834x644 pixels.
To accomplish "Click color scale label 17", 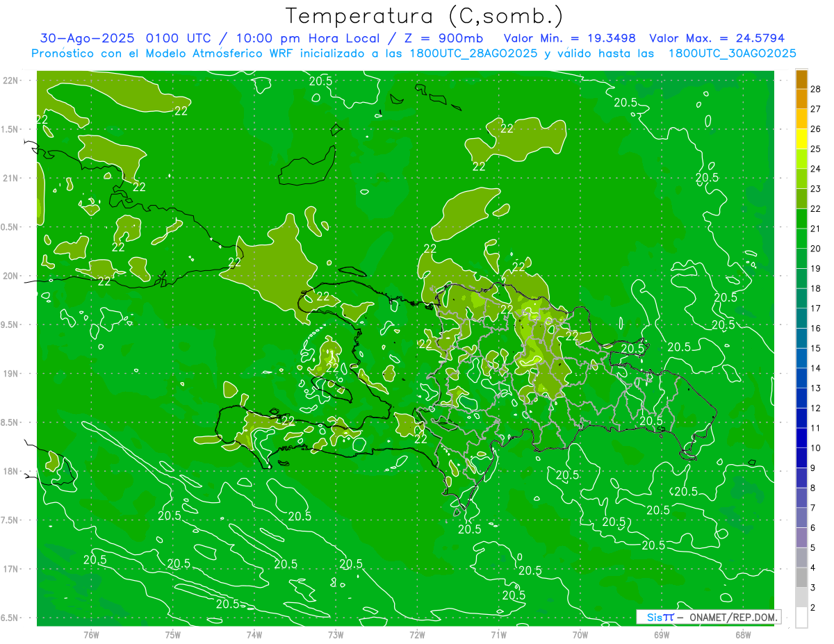I will tap(817, 308).
